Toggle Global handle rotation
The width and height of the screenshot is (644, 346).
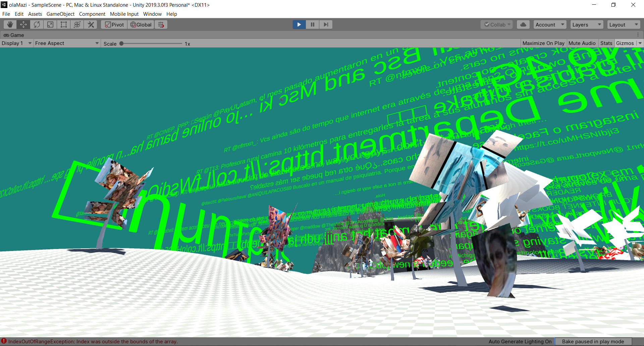[x=141, y=24]
